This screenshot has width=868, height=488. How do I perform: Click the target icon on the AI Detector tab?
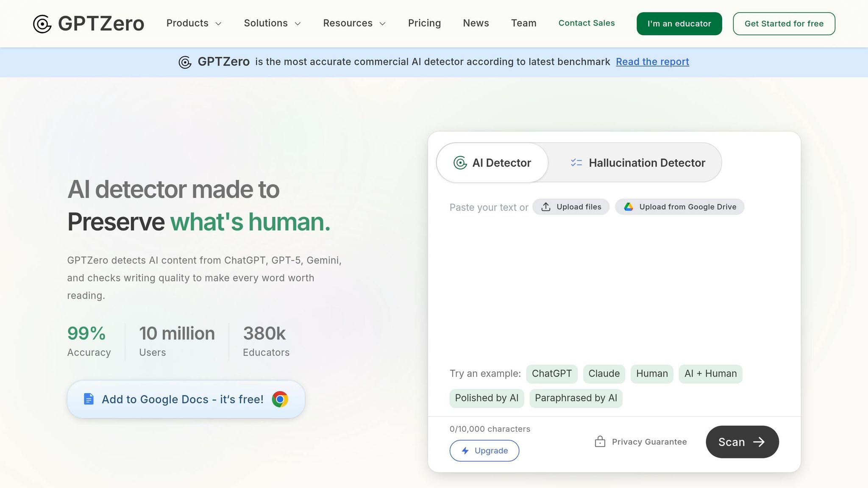(460, 163)
